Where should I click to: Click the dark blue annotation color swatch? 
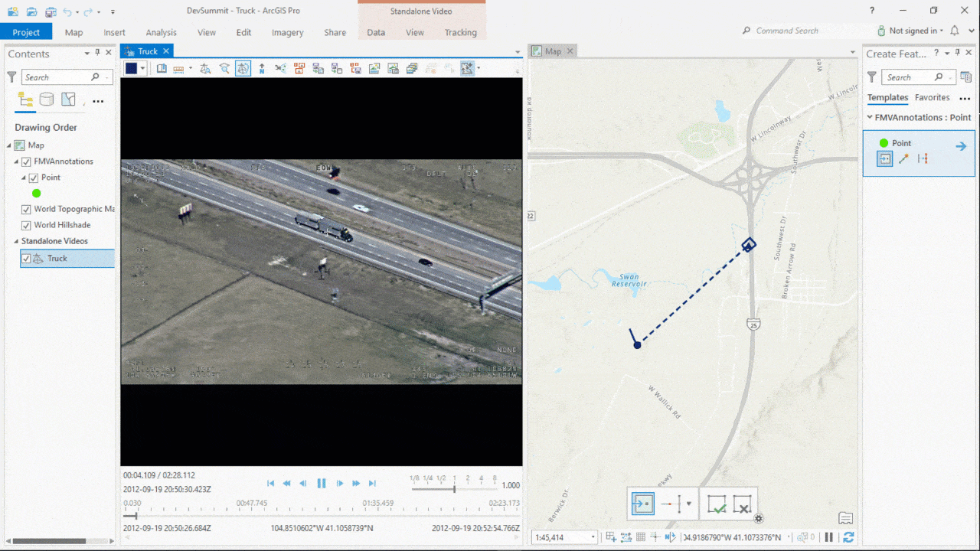(131, 68)
